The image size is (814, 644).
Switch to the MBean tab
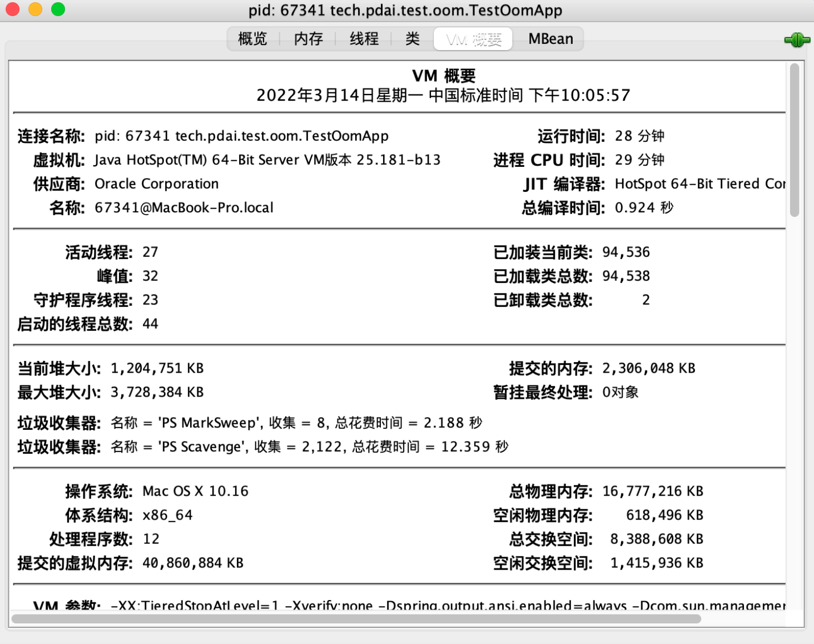[x=551, y=38]
